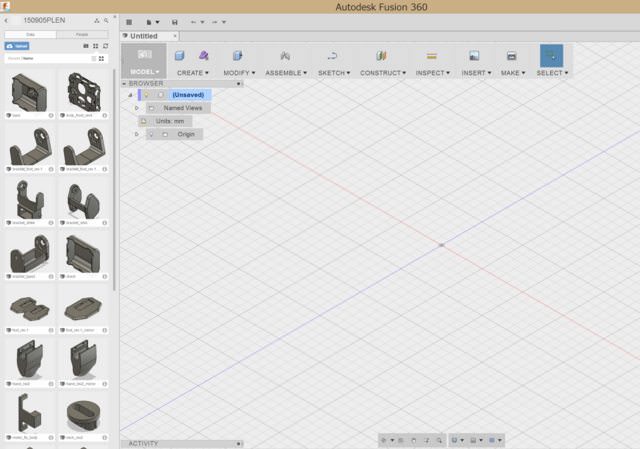Click the Sketch line-arc icon
Viewport: 640px width, 449px height.
[x=333, y=56]
